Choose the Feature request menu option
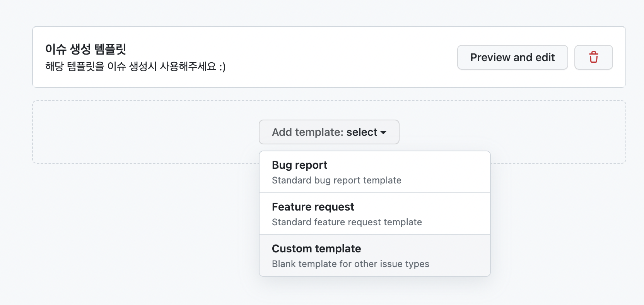 pos(375,214)
